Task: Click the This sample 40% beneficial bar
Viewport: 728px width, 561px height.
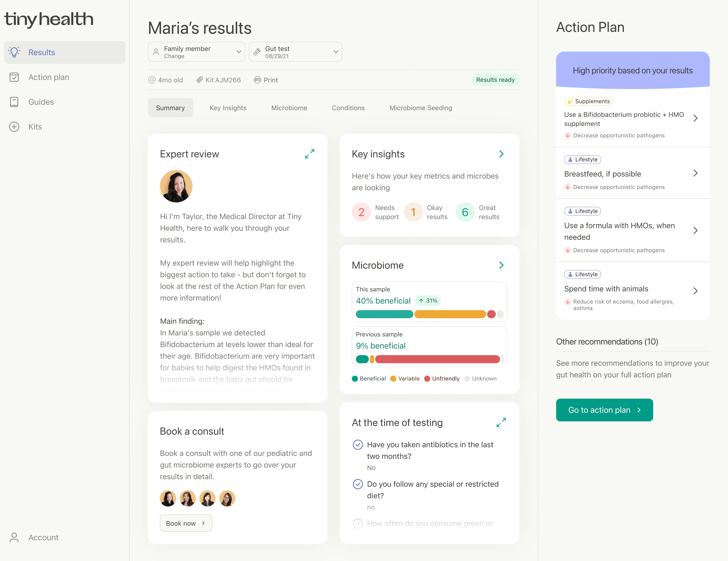Action: tap(429, 314)
